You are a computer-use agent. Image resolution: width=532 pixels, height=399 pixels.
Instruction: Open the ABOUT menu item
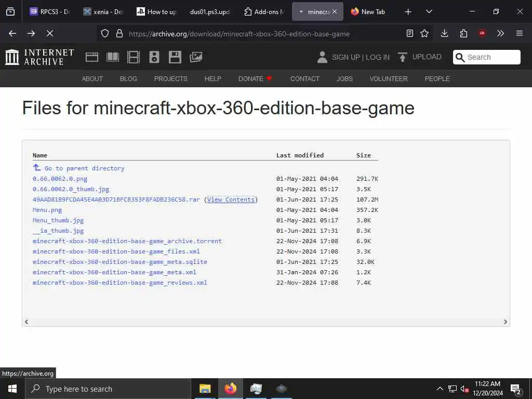click(92, 79)
